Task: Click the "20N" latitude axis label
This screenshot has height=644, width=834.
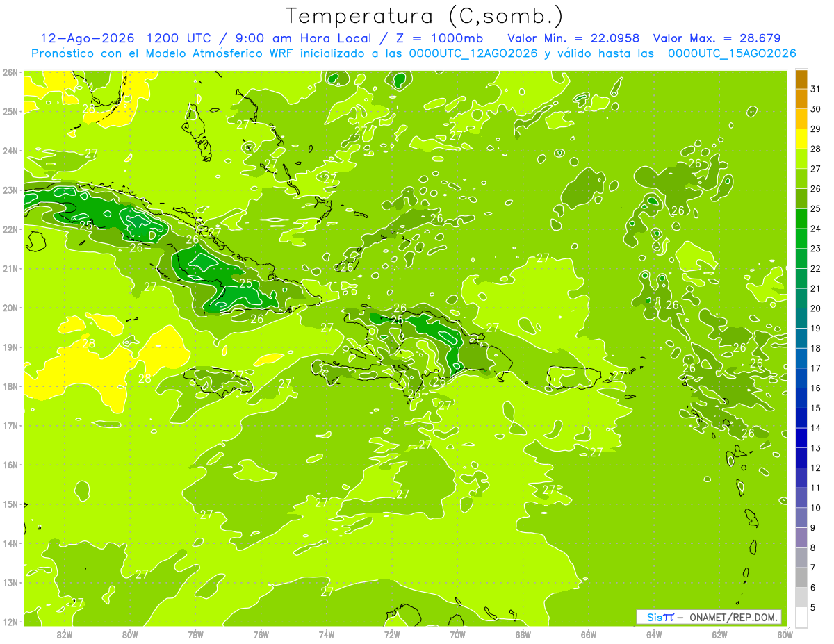Action: [10, 308]
